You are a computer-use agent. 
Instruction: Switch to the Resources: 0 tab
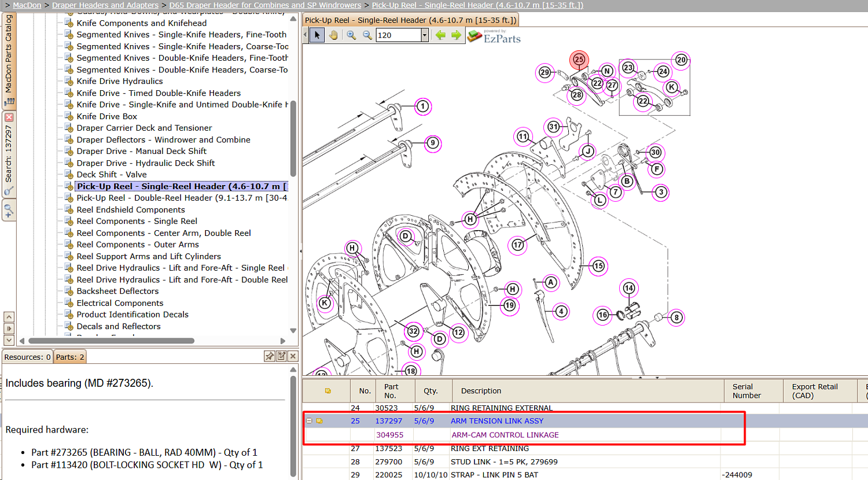point(27,357)
